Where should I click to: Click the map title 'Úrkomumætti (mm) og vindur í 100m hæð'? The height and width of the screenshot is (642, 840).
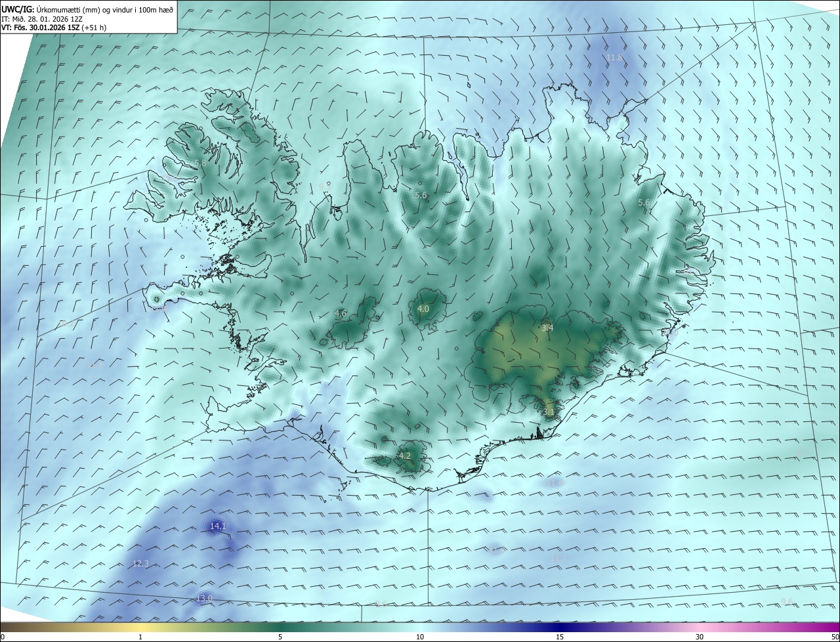(104, 9)
